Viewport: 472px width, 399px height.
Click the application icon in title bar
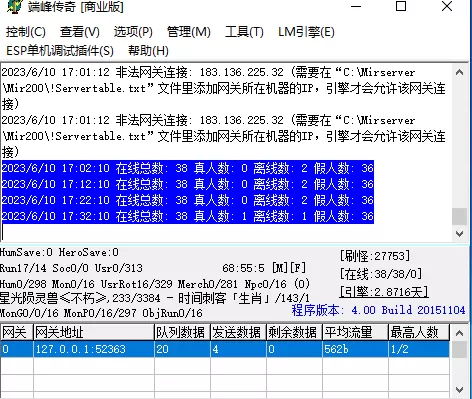[15, 6]
